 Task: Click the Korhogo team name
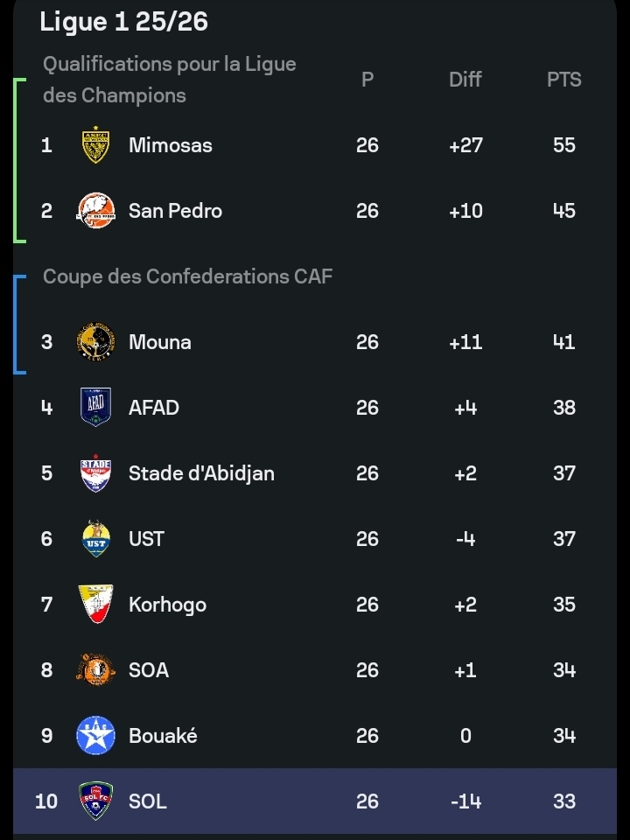[x=167, y=605]
